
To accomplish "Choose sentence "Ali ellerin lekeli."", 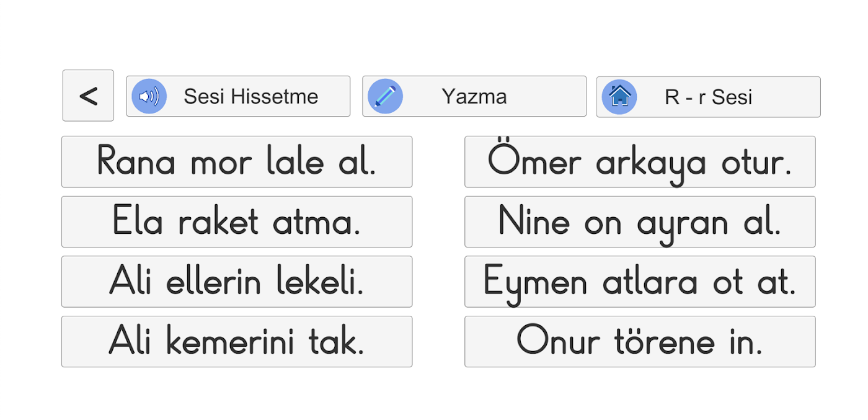I will tap(236, 282).
